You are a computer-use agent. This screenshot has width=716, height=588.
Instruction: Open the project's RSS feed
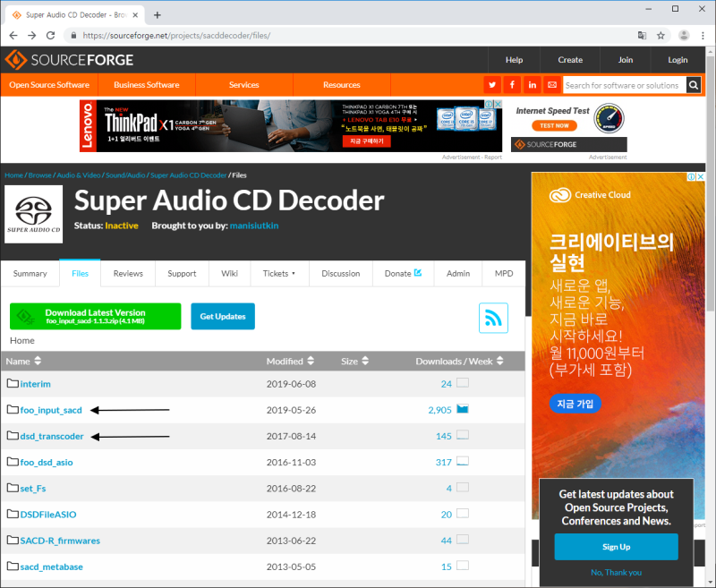[493, 317]
